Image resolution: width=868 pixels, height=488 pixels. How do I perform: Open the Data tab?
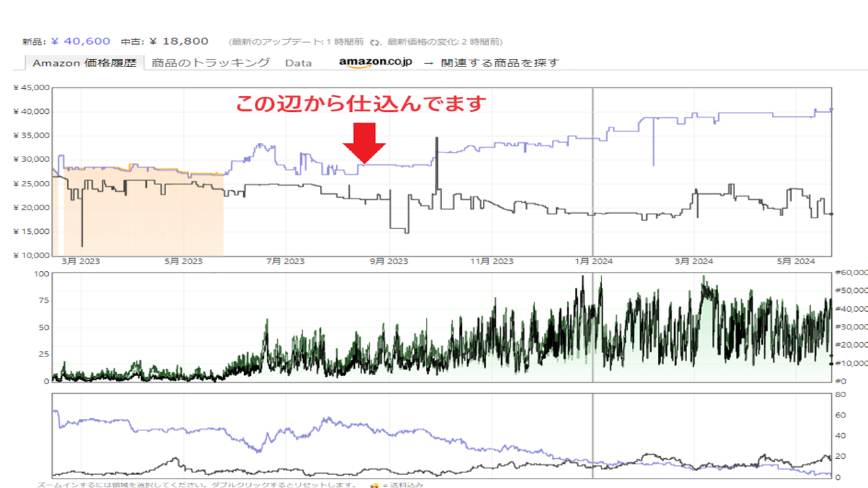(300, 62)
